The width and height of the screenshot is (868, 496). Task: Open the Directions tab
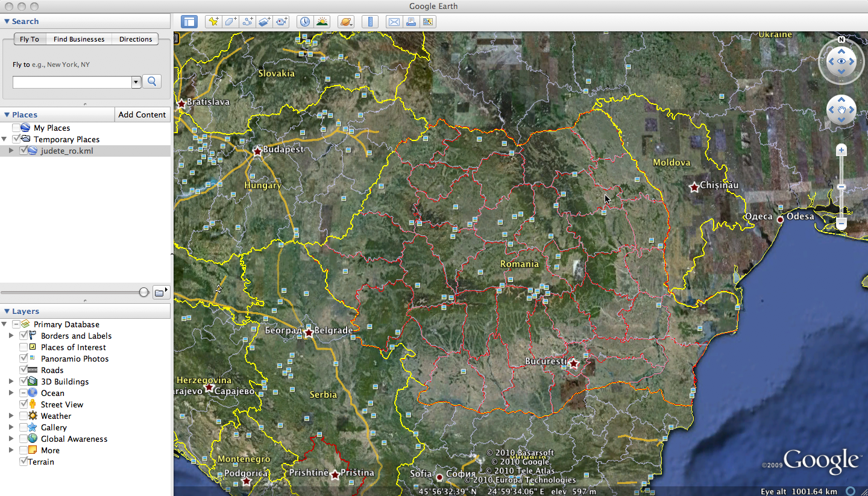click(x=136, y=39)
